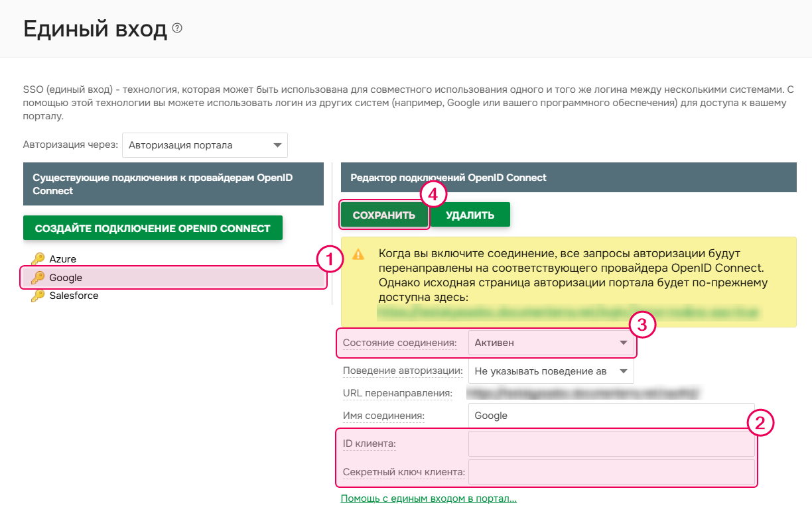Select the highlighted Google connection entry

point(66,277)
